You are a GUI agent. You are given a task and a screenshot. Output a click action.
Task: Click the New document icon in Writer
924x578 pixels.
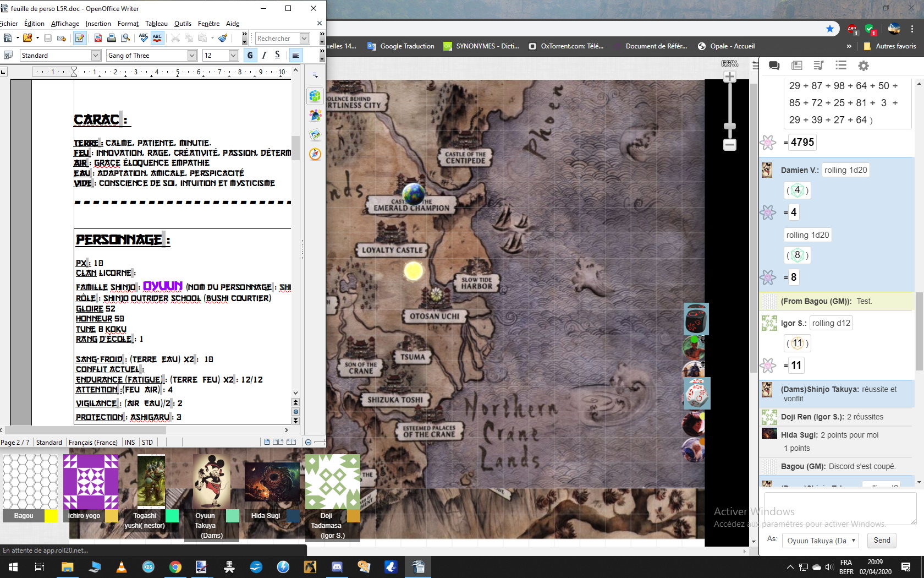point(8,38)
